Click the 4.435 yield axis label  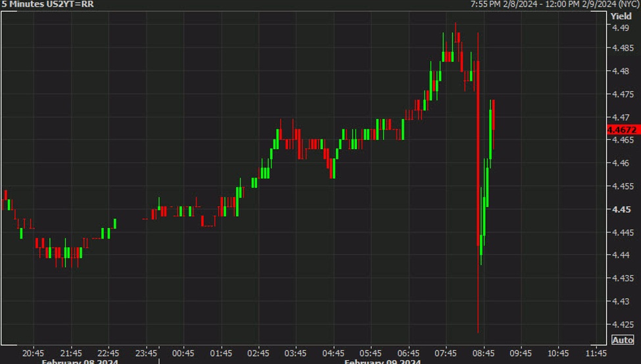pos(622,279)
